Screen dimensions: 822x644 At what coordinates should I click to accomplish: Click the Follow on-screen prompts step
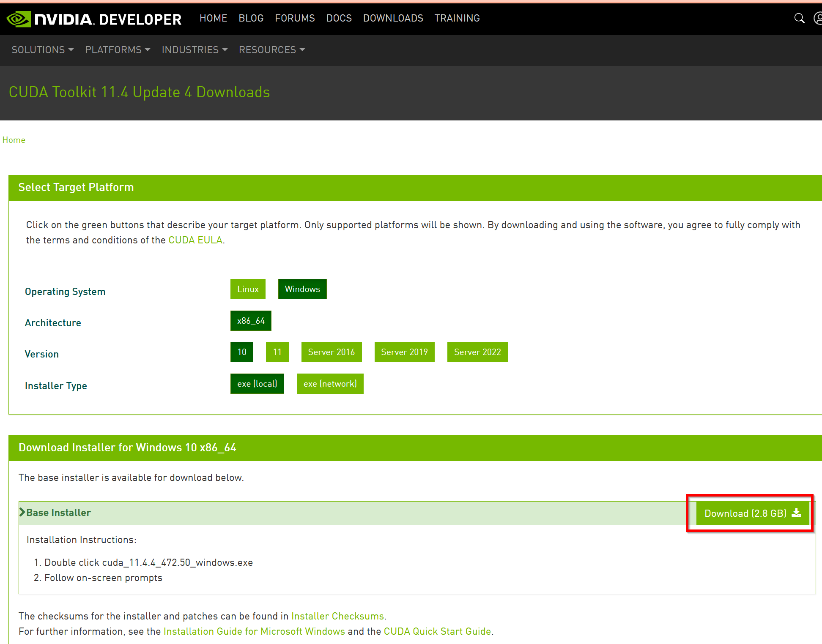103,578
